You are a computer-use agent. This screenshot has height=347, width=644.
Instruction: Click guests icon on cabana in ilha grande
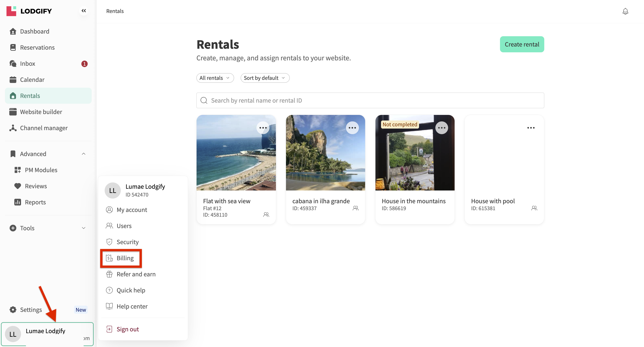pos(356,208)
